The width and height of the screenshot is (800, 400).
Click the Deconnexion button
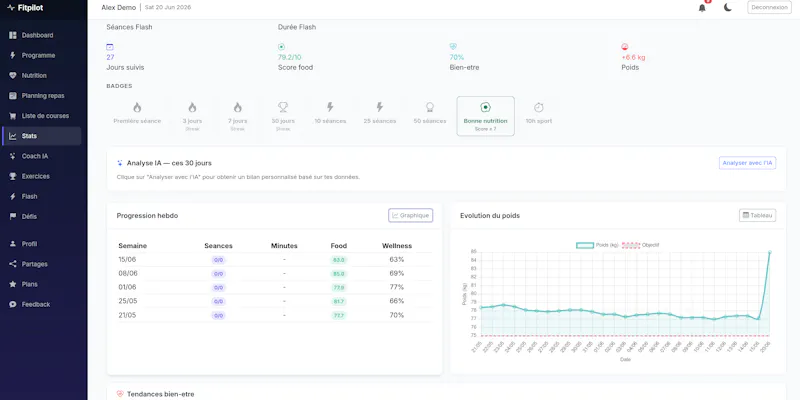(x=769, y=7)
